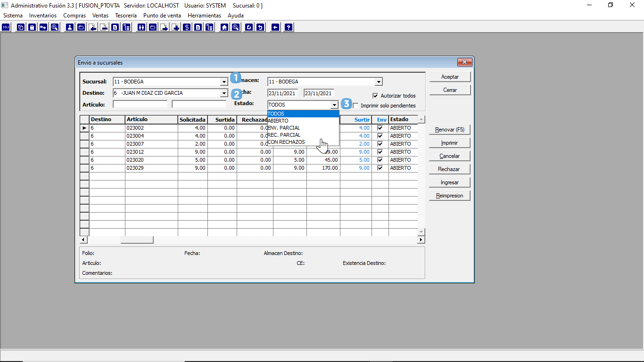Click the Solicitada column header
The height and width of the screenshot is (362, 644).
pyautogui.click(x=193, y=120)
